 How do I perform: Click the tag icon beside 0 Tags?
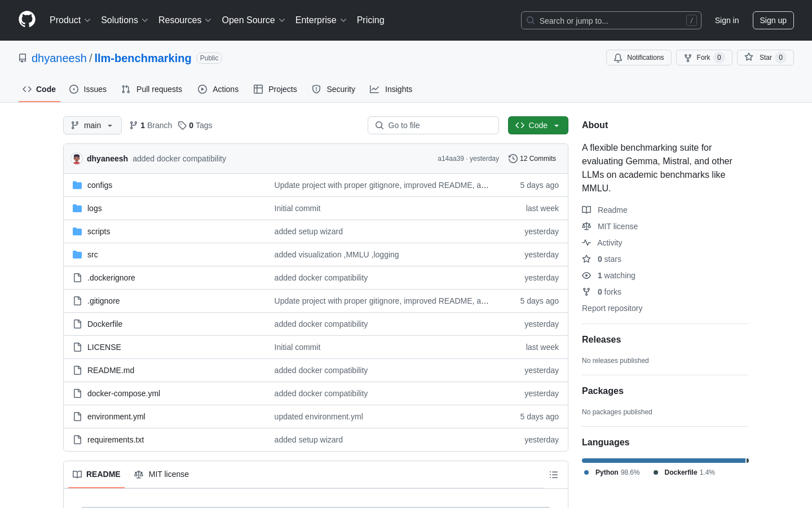point(182,125)
